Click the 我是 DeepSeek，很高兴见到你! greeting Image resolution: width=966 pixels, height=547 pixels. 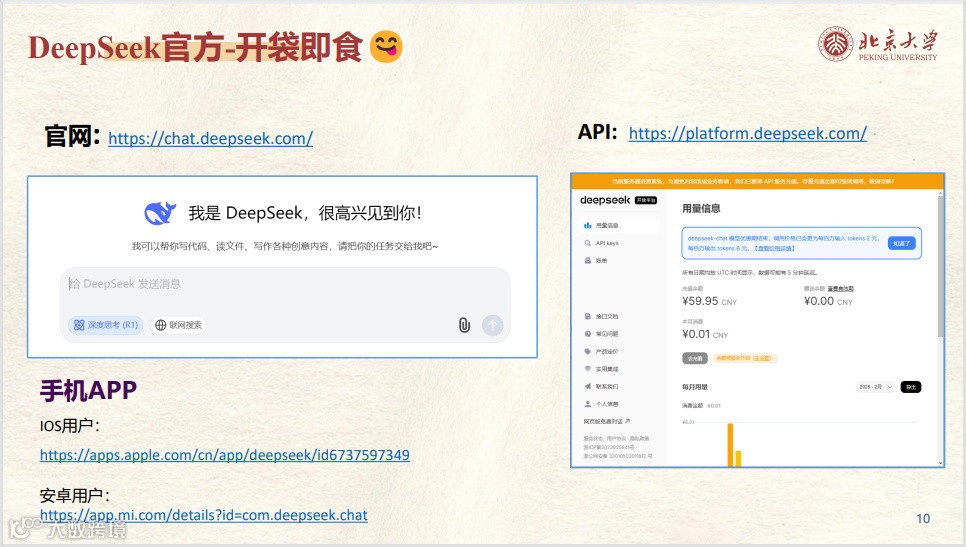coord(305,213)
